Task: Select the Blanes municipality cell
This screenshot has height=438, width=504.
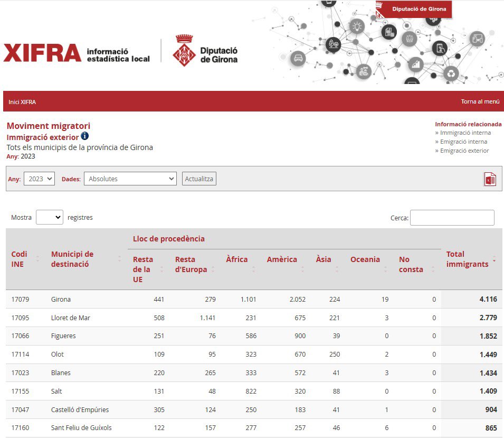Action: click(x=61, y=372)
